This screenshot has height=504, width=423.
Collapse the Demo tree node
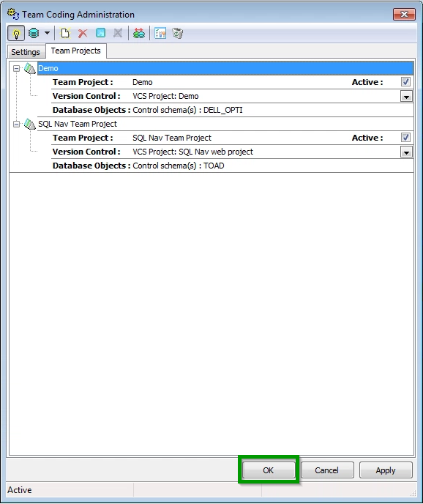pos(16,68)
